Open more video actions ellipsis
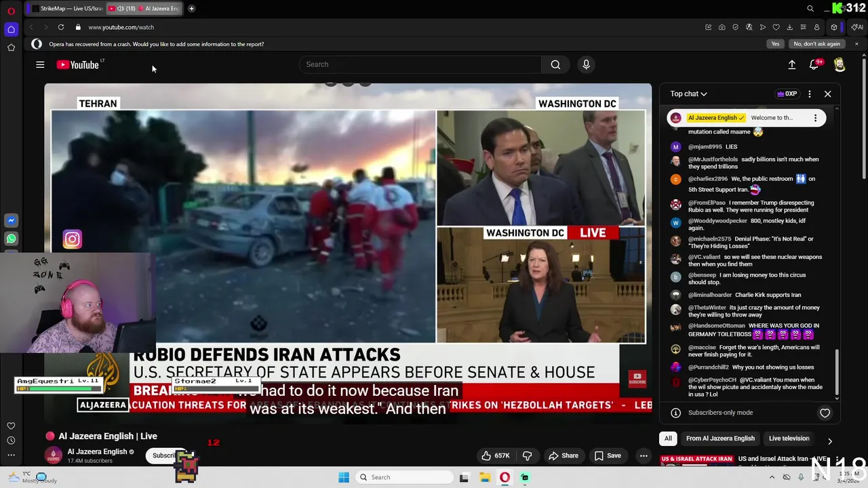 [x=644, y=455]
